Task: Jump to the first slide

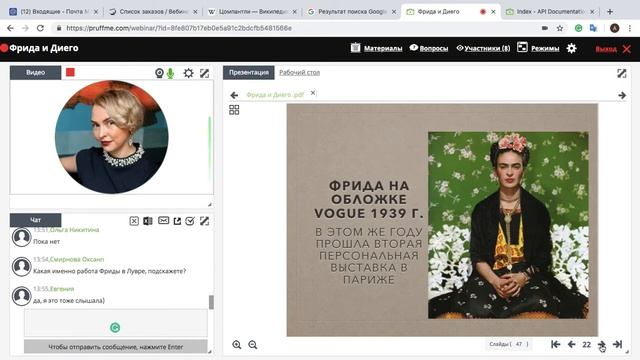Action: coord(556,344)
